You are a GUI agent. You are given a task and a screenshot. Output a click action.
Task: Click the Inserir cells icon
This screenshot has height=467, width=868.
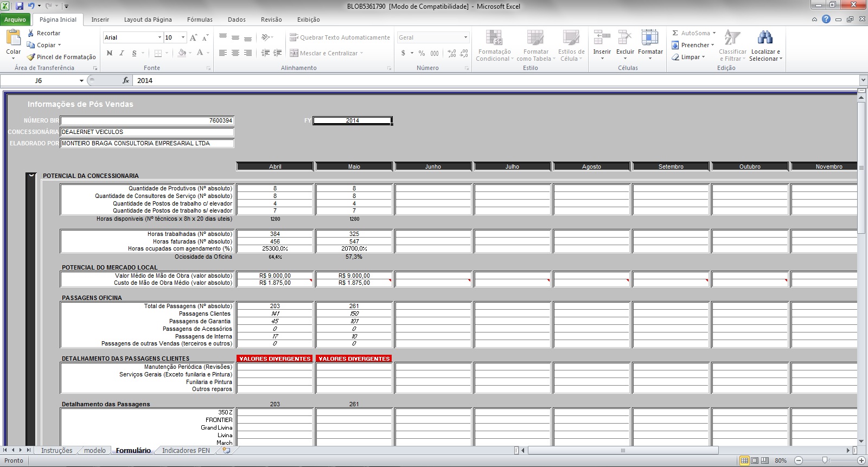(x=602, y=38)
